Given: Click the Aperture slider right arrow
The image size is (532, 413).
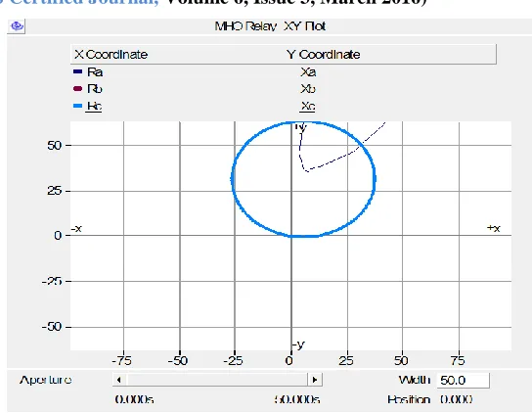Looking at the screenshot, I should tap(315, 380).
